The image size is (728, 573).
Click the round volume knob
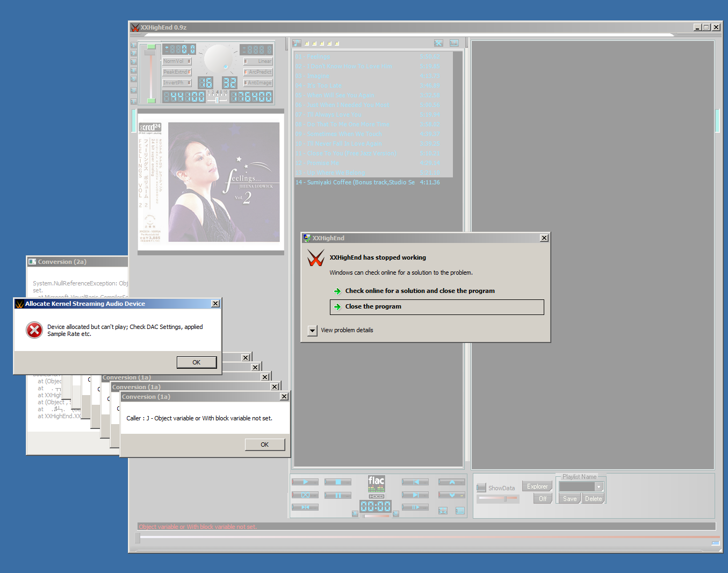pyautogui.click(x=218, y=59)
